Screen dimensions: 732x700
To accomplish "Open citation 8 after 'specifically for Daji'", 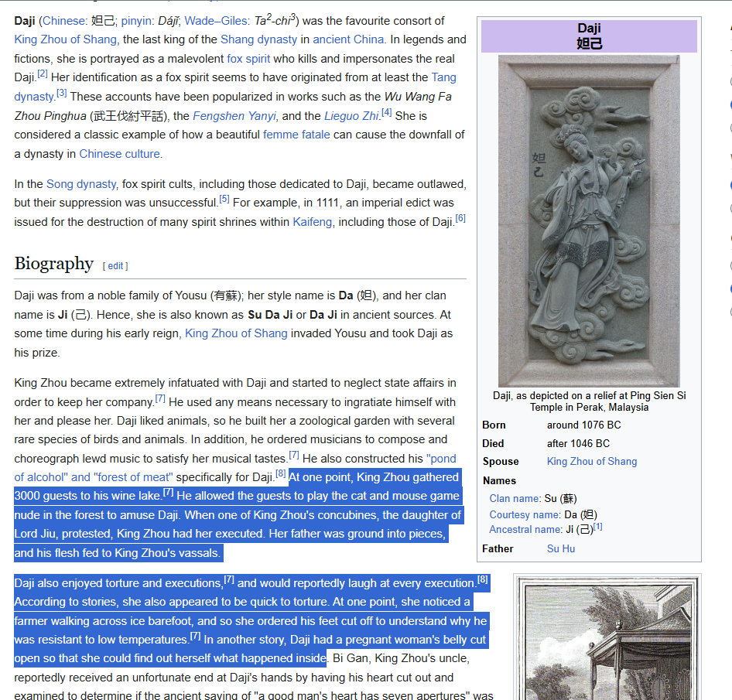I will [281, 473].
